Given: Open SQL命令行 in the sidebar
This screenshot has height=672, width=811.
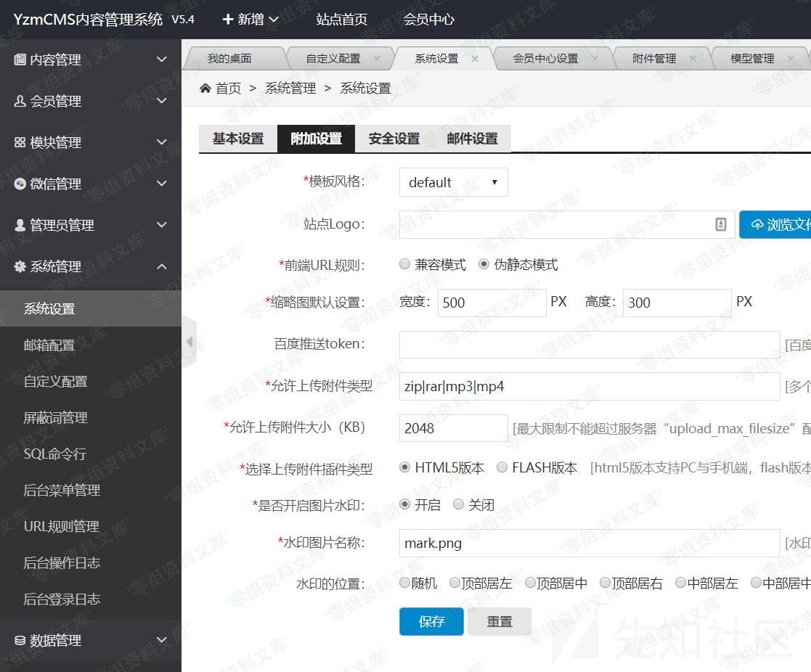Looking at the screenshot, I should tap(55, 454).
